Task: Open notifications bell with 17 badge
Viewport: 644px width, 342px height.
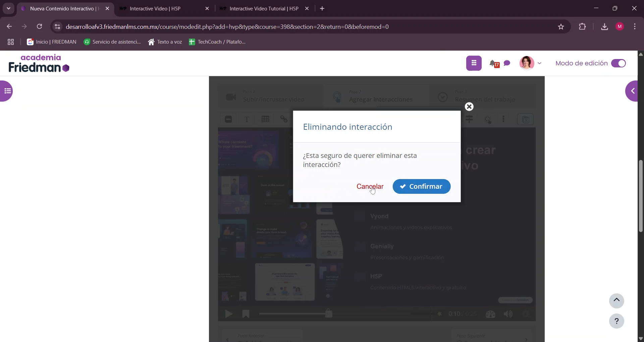Action: pyautogui.click(x=494, y=63)
